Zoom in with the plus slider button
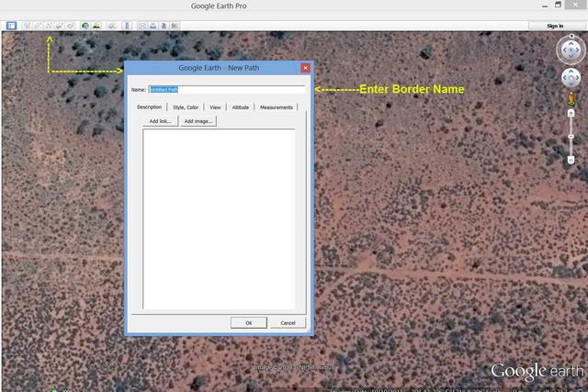This screenshot has height=392, width=588. 571,113
